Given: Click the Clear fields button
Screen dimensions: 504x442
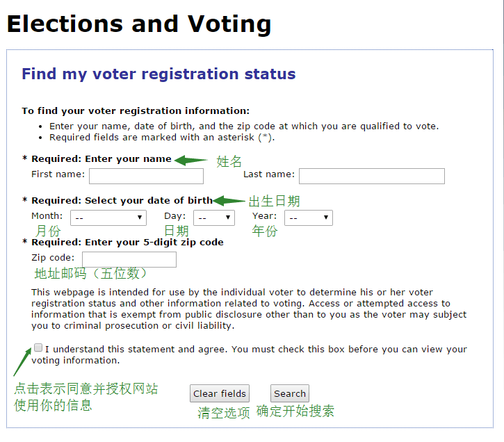Looking at the screenshot, I should coord(220,393).
